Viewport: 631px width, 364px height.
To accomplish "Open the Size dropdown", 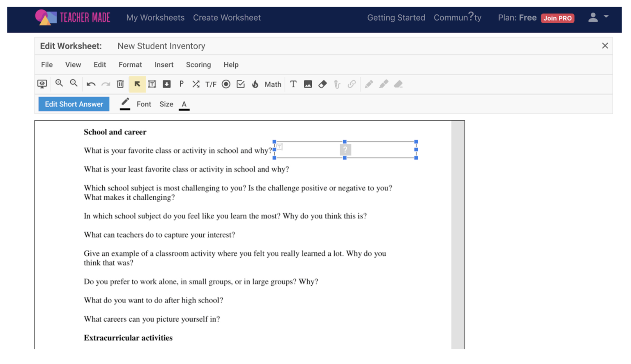I will (x=166, y=104).
